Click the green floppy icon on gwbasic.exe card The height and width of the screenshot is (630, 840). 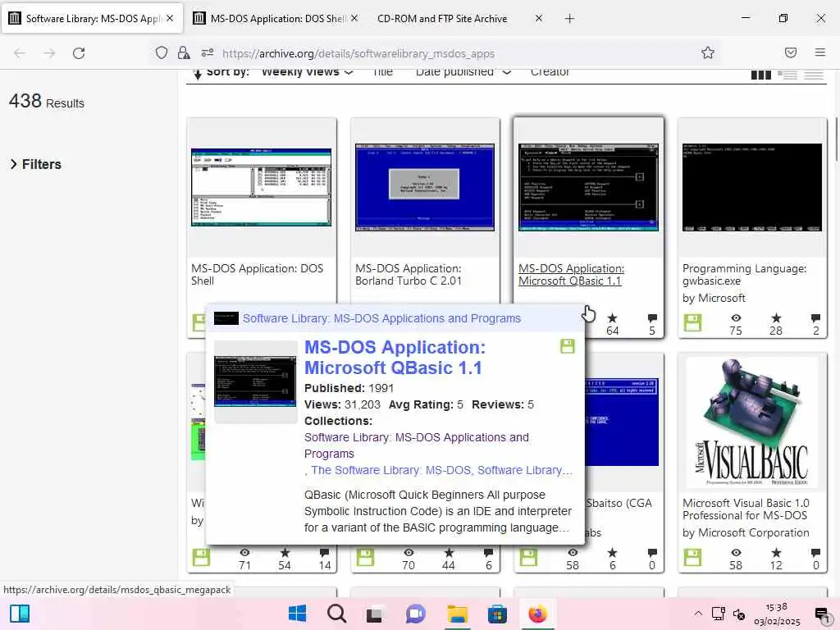click(x=692, y=323)
